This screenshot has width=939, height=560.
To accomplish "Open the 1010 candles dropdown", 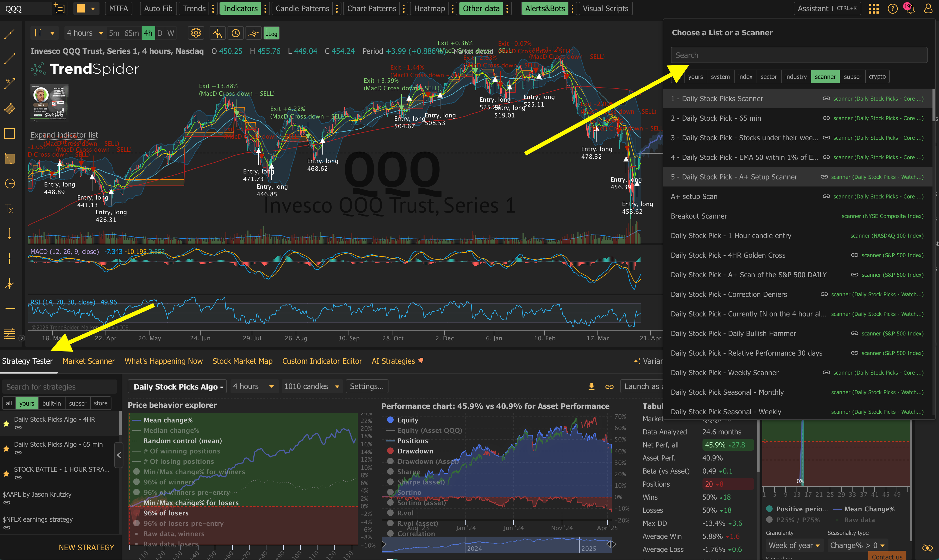I will [312, 386].
